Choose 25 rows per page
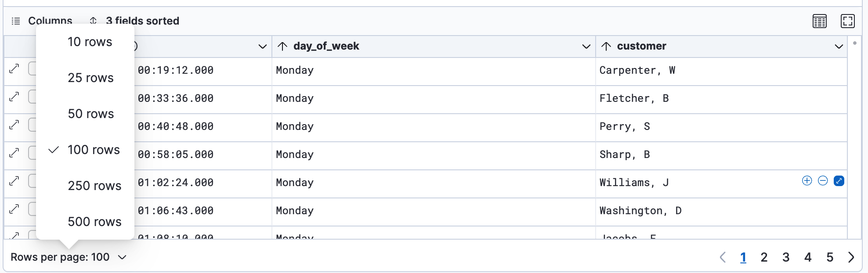868x273 pixels. point(90,78)
